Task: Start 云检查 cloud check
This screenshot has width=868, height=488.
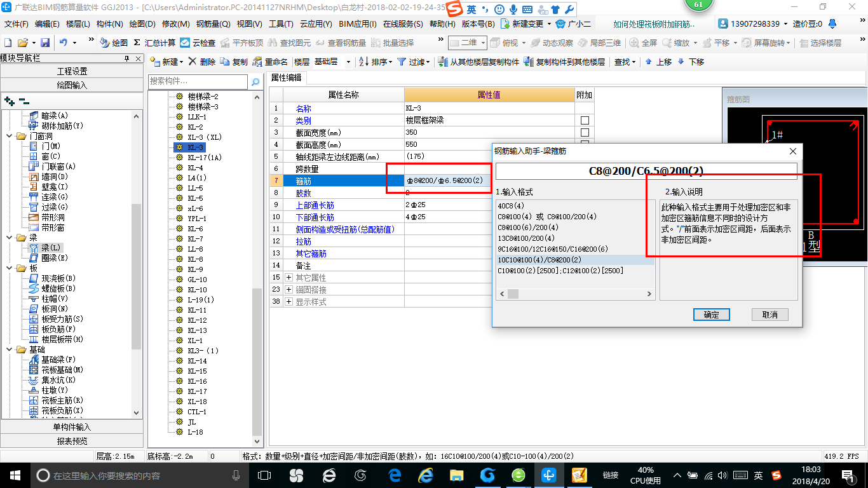Action: pos(198,43)
